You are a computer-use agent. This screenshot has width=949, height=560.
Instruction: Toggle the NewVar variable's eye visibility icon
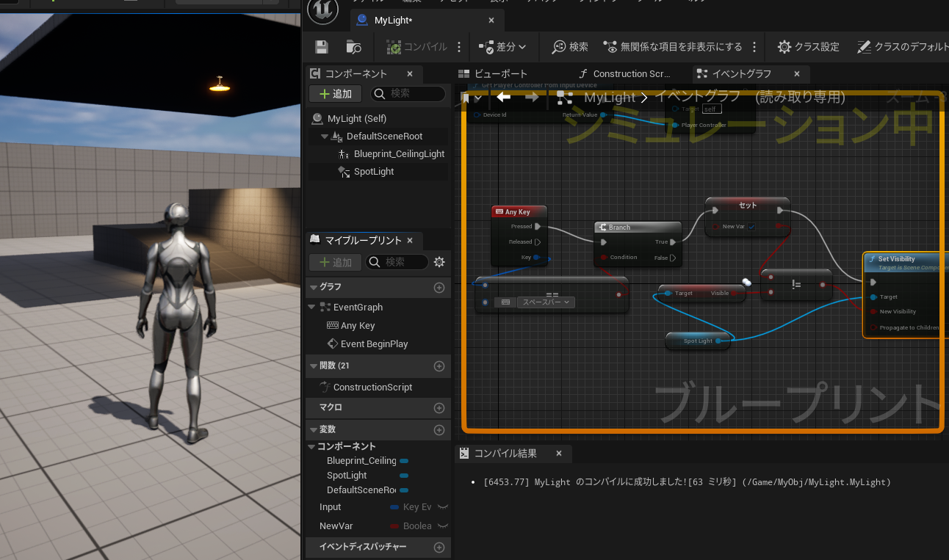(443, 526)
